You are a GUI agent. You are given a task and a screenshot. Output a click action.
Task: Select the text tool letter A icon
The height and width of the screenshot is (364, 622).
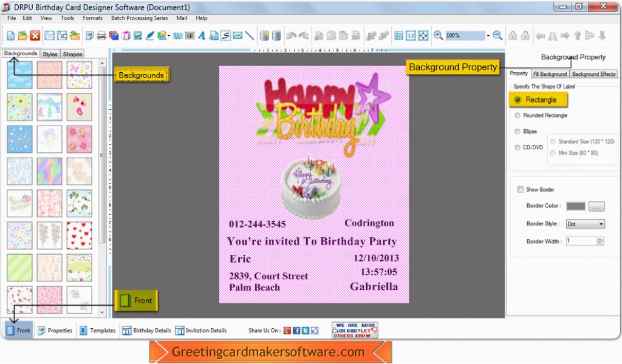tap(202, 36)
